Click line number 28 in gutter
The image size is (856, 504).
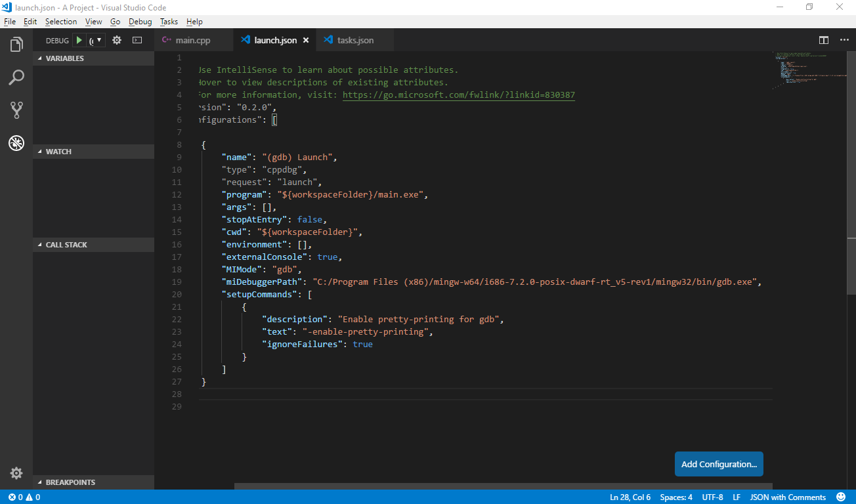pyautogui.click(x=176, y=394)
